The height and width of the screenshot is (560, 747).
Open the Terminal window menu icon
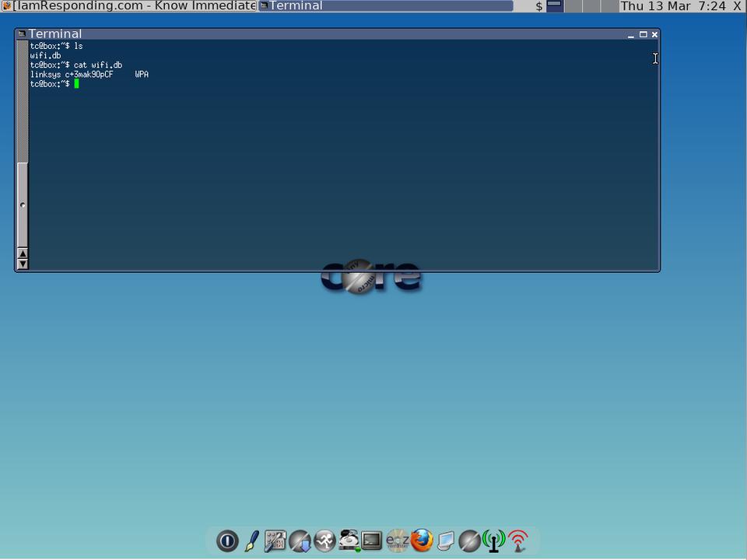[x=22, y=33]
